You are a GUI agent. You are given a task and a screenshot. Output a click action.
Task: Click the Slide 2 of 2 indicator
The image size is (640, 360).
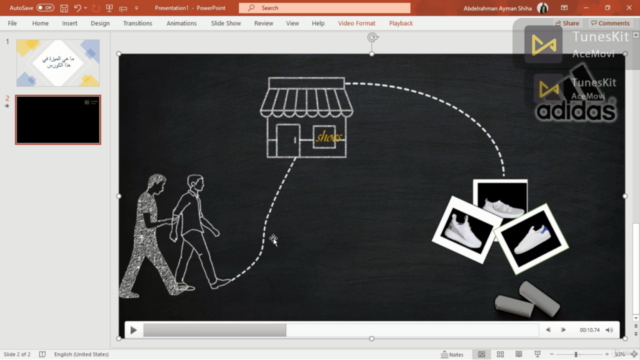tap(17, 354)
